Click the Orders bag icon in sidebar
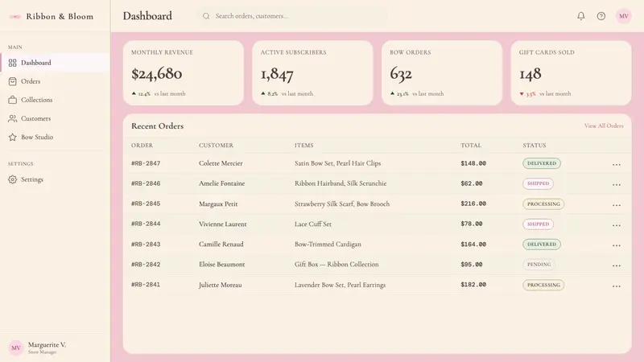The image size is (644, 362). 13,81
